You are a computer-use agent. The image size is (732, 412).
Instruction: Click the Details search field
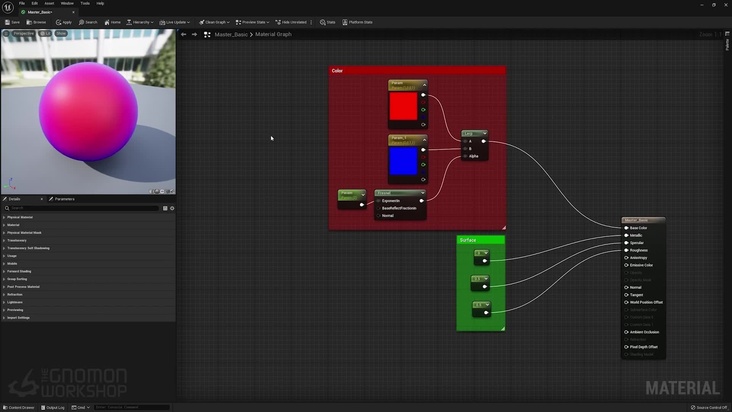(x=82, y=208)
